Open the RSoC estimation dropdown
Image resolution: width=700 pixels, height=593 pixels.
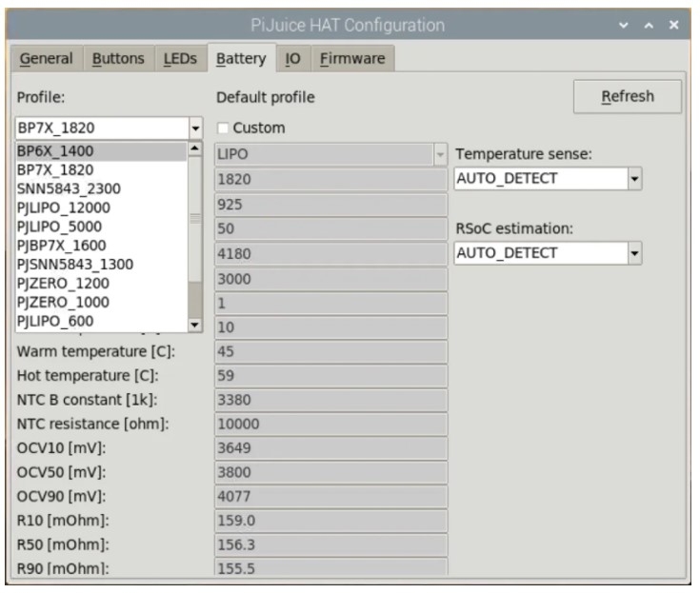tap(634, 253)
